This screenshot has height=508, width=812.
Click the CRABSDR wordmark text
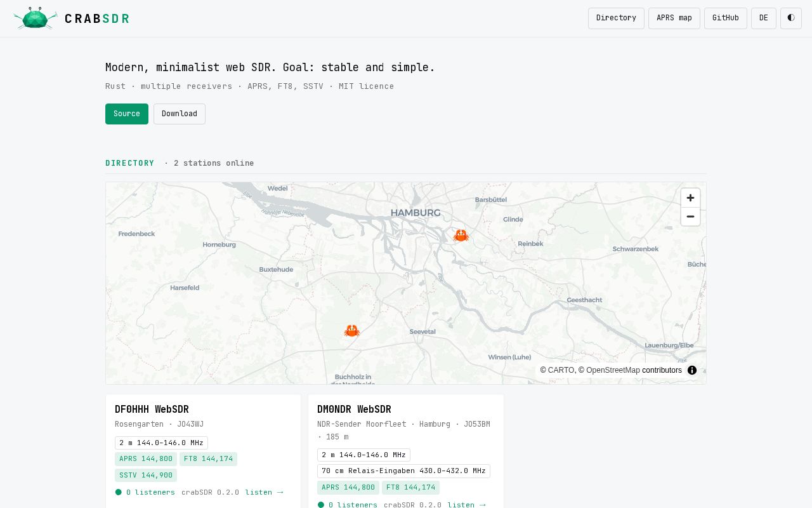[97, 18]
